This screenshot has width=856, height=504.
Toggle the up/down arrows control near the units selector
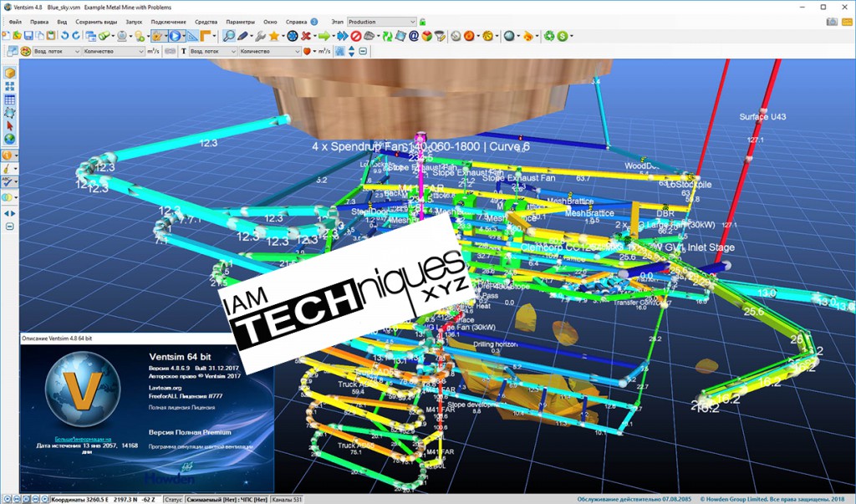point(350,53)
